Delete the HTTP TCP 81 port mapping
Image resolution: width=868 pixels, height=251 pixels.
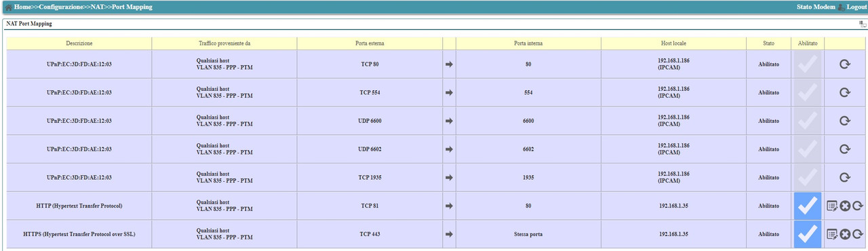click(x=845, y=206)
